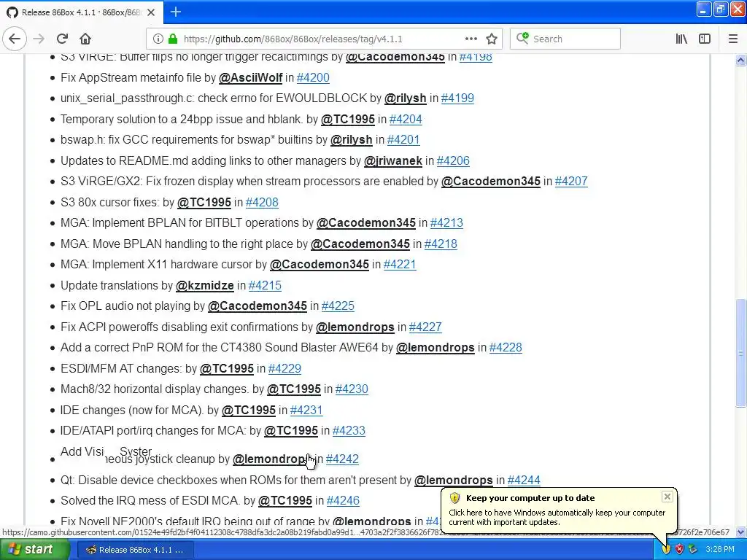Open pull request #4225
This screenshot has width=747, height=560.
point(338,306)
